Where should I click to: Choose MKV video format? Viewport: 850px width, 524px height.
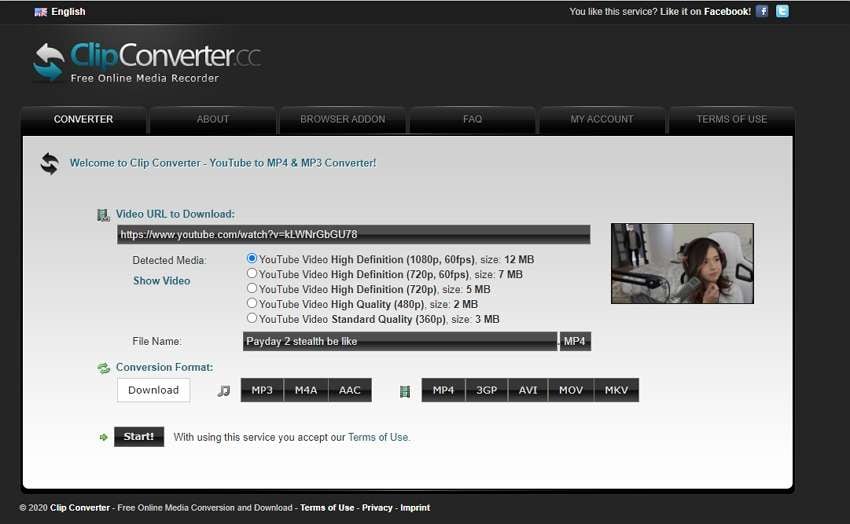coord(616,390)
